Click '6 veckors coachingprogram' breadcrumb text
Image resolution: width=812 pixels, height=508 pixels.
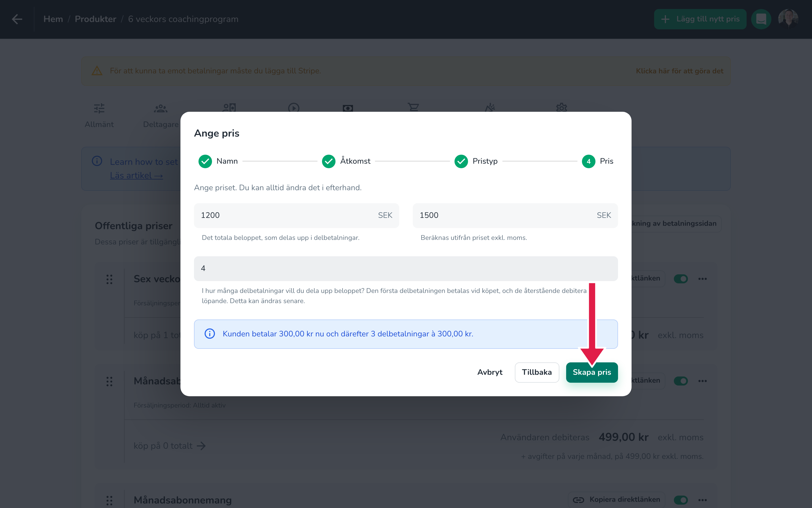(x=183, y=19)
